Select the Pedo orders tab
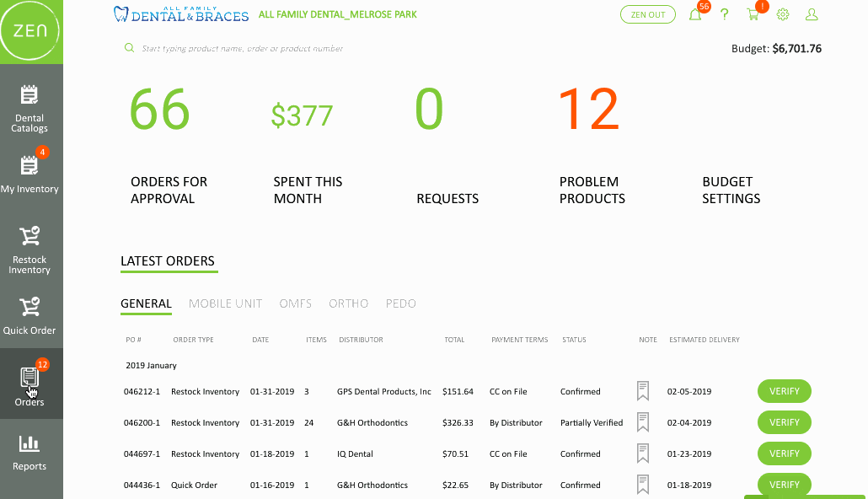 coord(400,303)
